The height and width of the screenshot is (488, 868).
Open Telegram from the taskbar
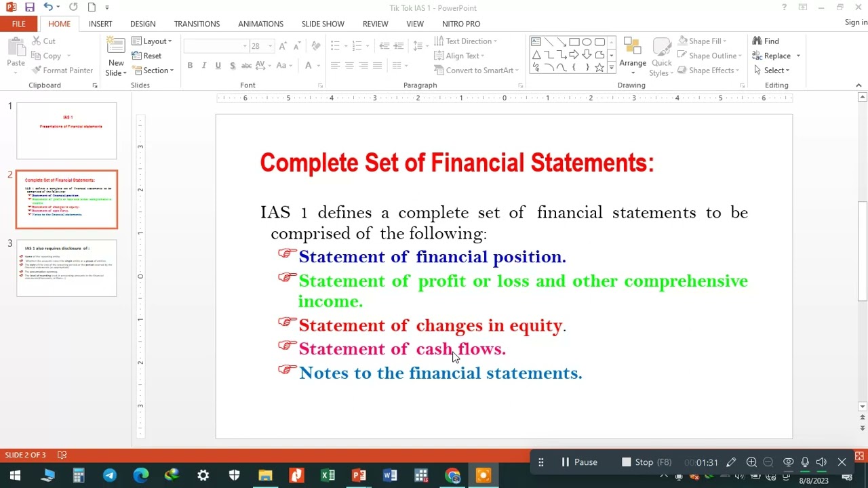pyautogui.click(x=110, y=476)
